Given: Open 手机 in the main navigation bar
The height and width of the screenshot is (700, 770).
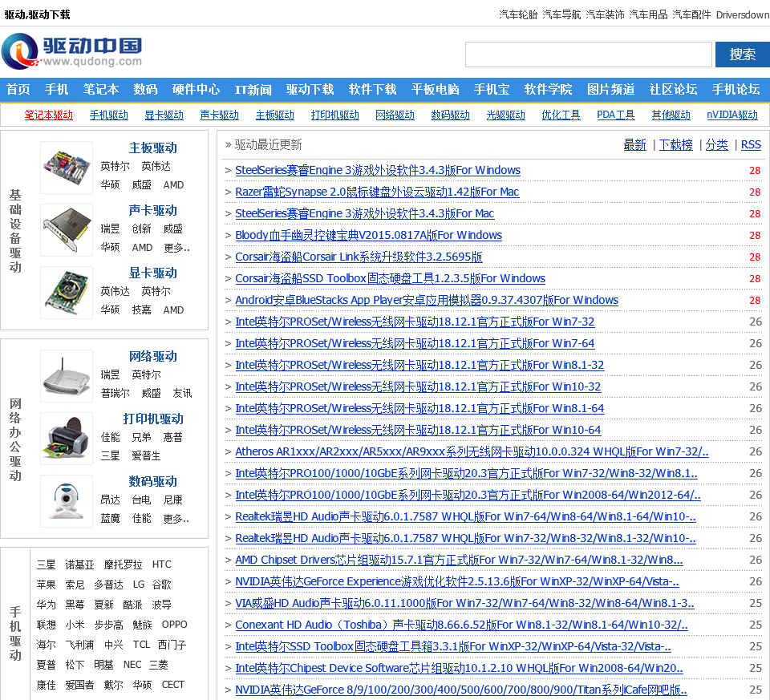Looking at the screenshot, I should coord(56,89).
